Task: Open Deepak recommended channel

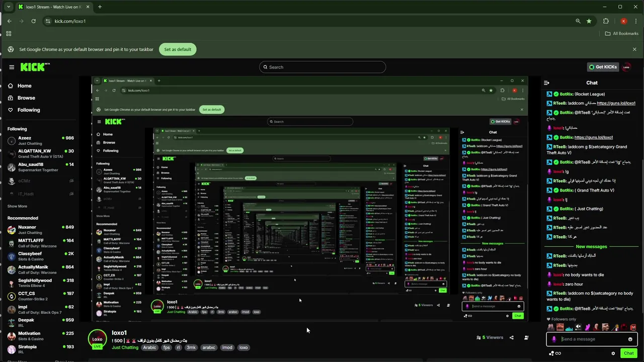Action: (x=40, y=322)
